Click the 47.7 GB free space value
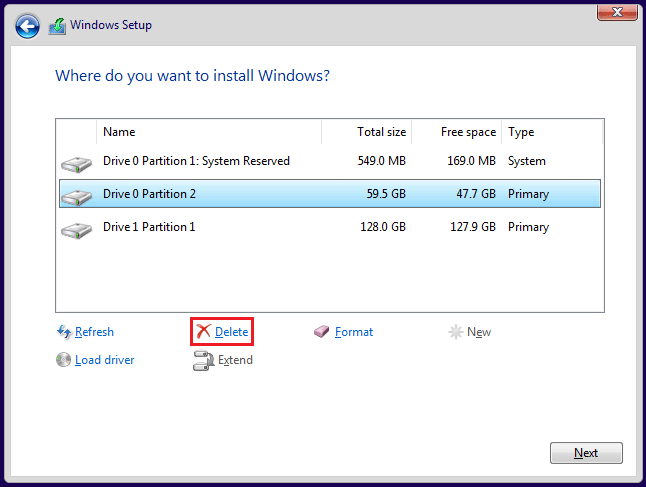Image resolution: width=646 pixels, height=487 pixels. coord(476,194)
